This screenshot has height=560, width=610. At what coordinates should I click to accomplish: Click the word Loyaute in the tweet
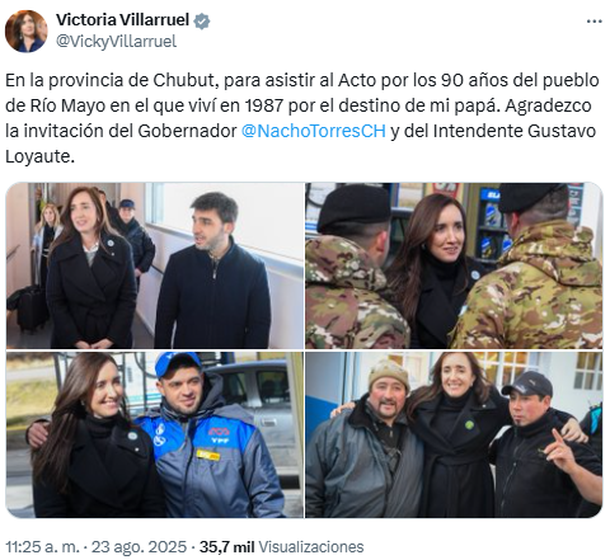(x=38, y=157)
